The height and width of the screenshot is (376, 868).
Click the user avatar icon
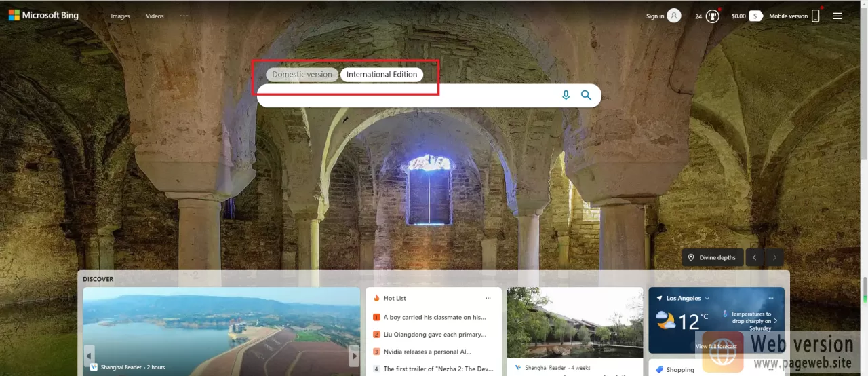(674, 16)
